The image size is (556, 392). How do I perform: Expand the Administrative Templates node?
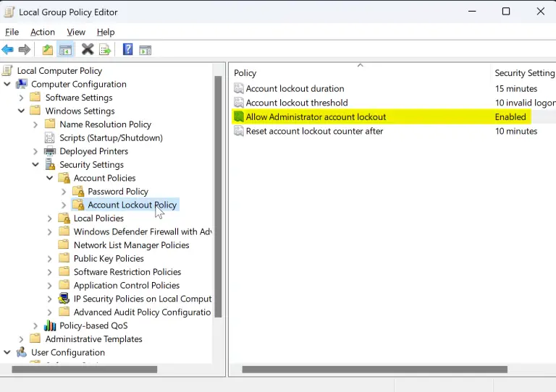point(21,339)
